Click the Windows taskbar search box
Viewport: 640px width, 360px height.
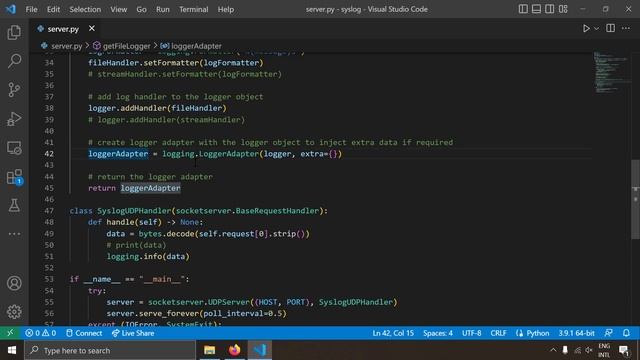[110, 350]
